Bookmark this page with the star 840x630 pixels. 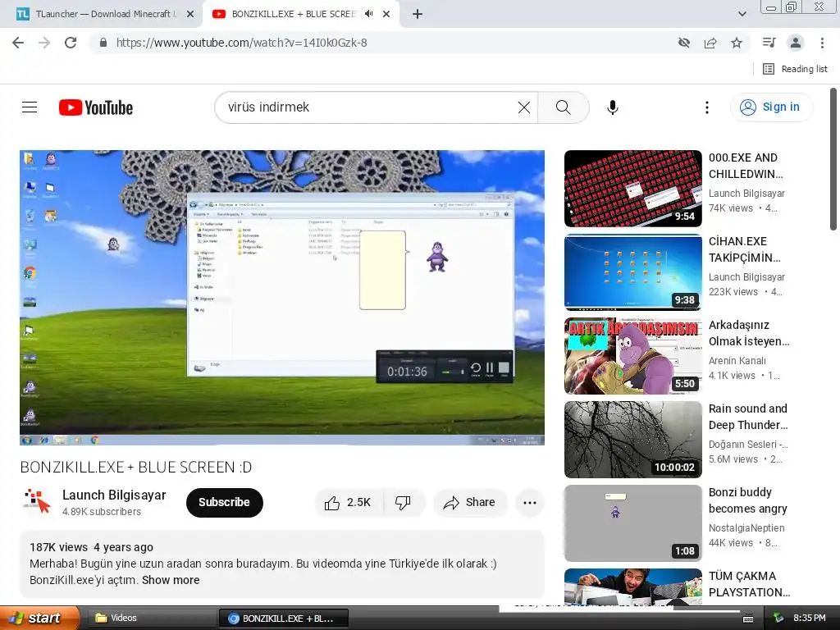[x=737, y=43]
